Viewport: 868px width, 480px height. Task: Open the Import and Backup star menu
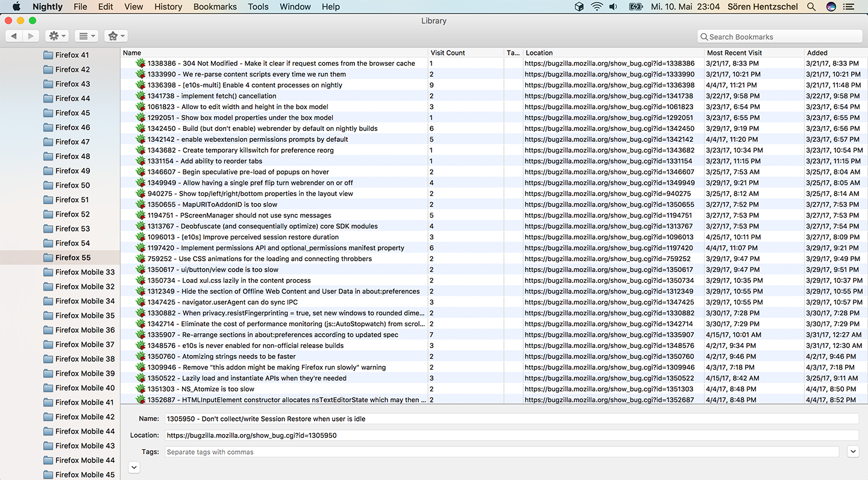coord(115,36)
